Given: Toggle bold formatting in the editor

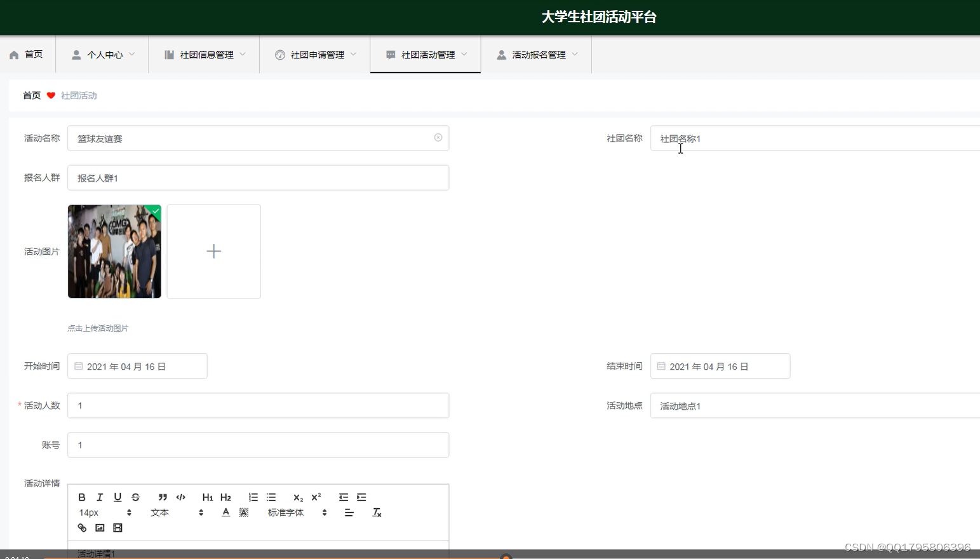Looking at the screenshot, I should click(82, 497).
